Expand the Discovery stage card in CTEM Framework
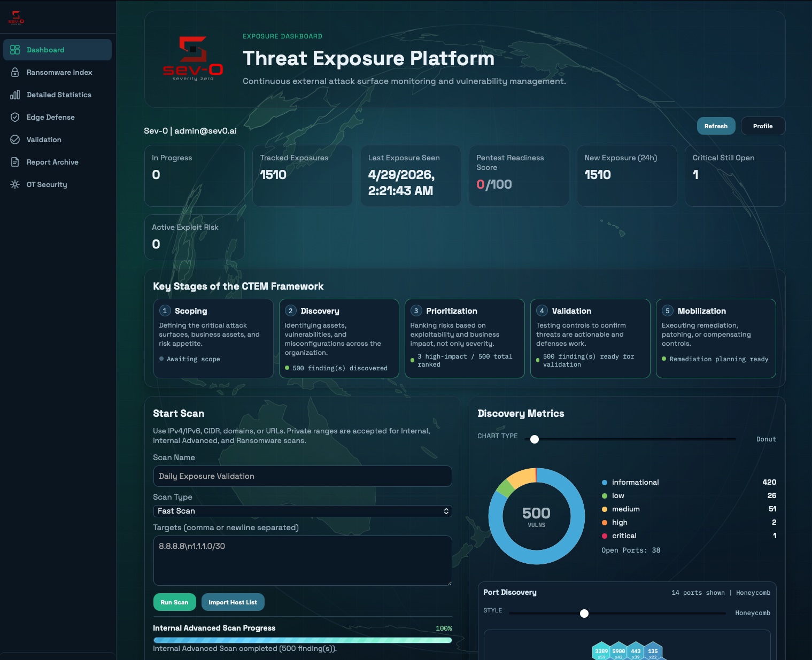812x660 pixels. 339,338
